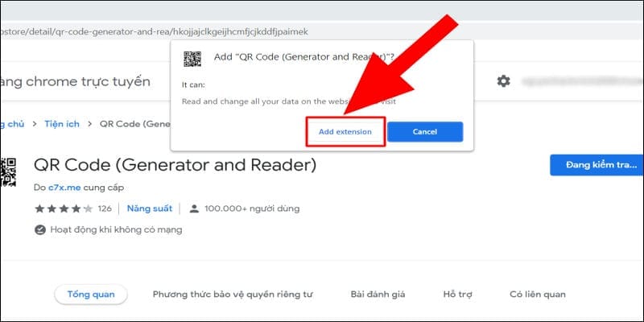The height and width of the screenshot is (322, 644).
Task: Open the Hỗ trợ tab
Action: click(x=457, y=295)
